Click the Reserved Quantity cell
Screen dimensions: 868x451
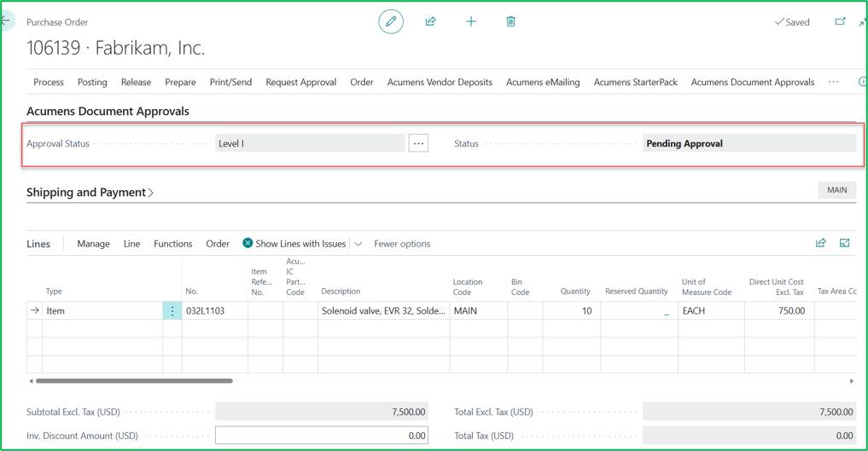[x=639, y=310]
